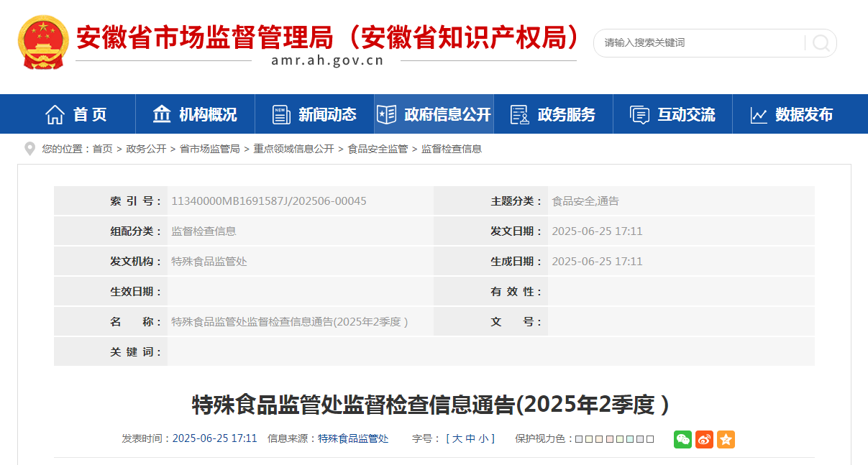Go to 政务公开 in the breadcrumb
The image size is (868, 465).
click(146, 149)
